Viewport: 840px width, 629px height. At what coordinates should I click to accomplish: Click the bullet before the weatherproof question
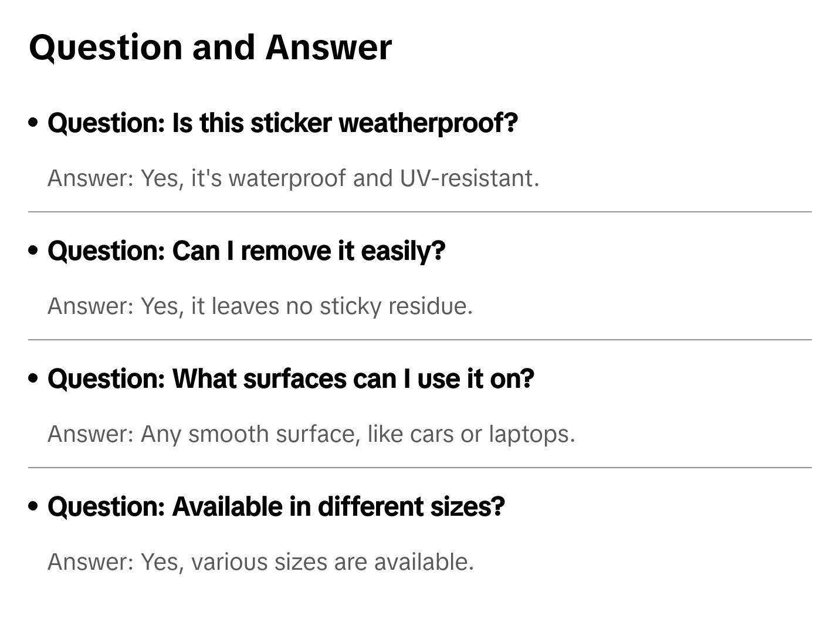pyautogui.click(x=33, y=123)
